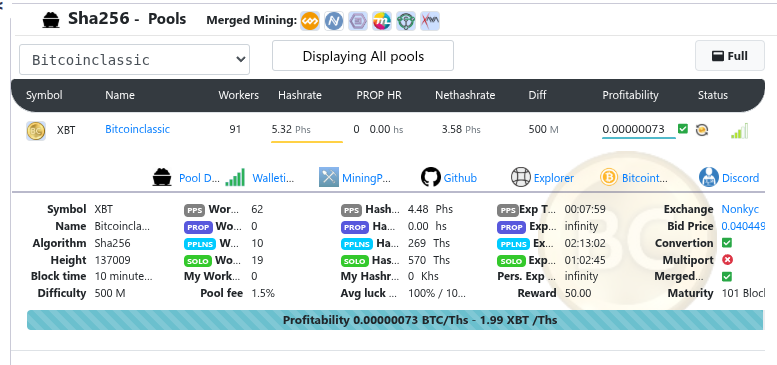Sort by the Profitability column header
The image size is (777, 365).
[x=630, y=95]
